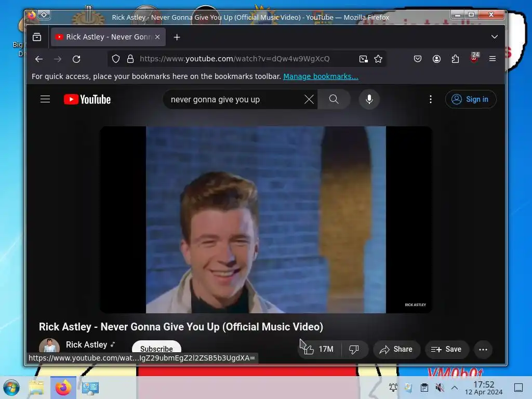Close the Rick Astley tab
Image resolution: width=532 pixels, height=399 pixels.
coord(157,37)
